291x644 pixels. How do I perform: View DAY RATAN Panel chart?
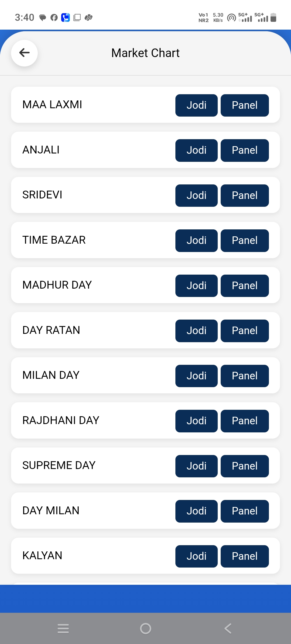pos(245,331)
